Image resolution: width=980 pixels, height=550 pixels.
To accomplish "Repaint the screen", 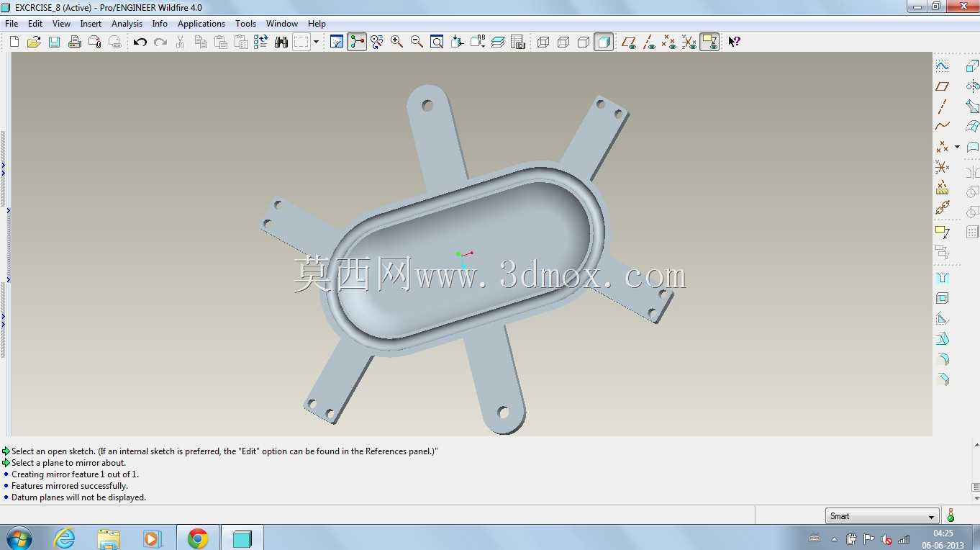I will pos(337,42).
